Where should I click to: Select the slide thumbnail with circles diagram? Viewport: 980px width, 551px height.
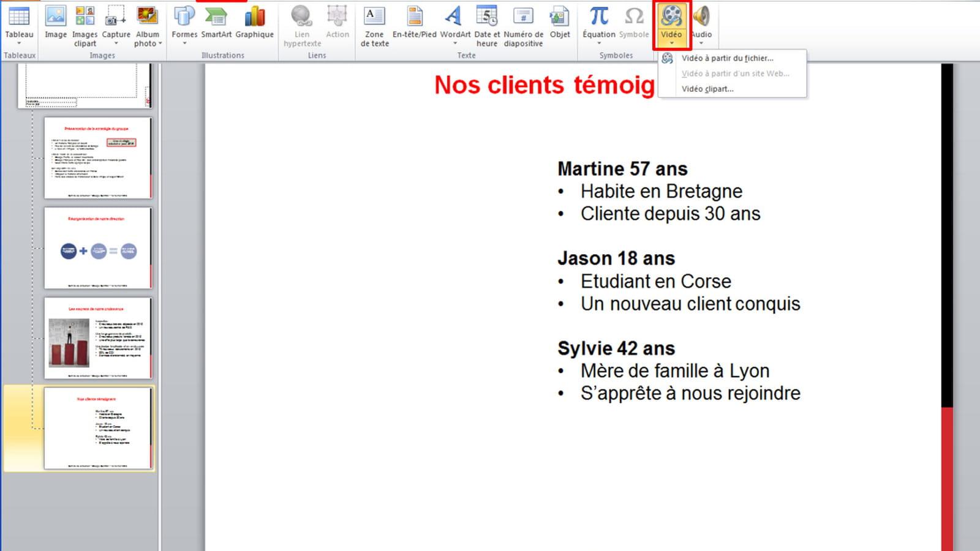tap(98, 248)
